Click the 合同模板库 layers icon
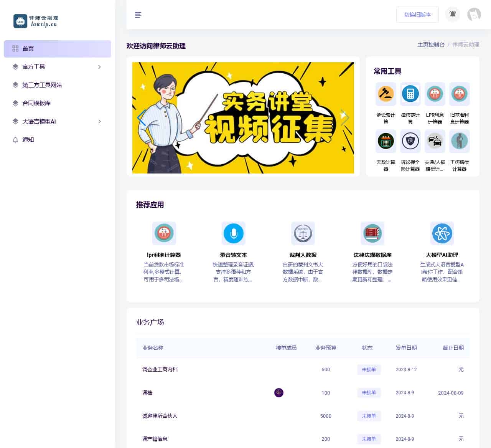This screenshot has height=448, width=491. coord(15,103)
